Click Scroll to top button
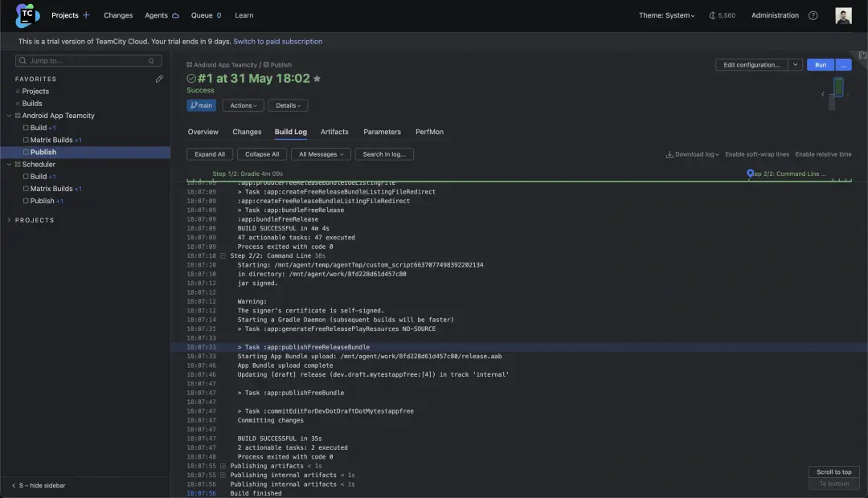Image resolution: width=868 pixels, height=498 pixels. pos(833,472)
